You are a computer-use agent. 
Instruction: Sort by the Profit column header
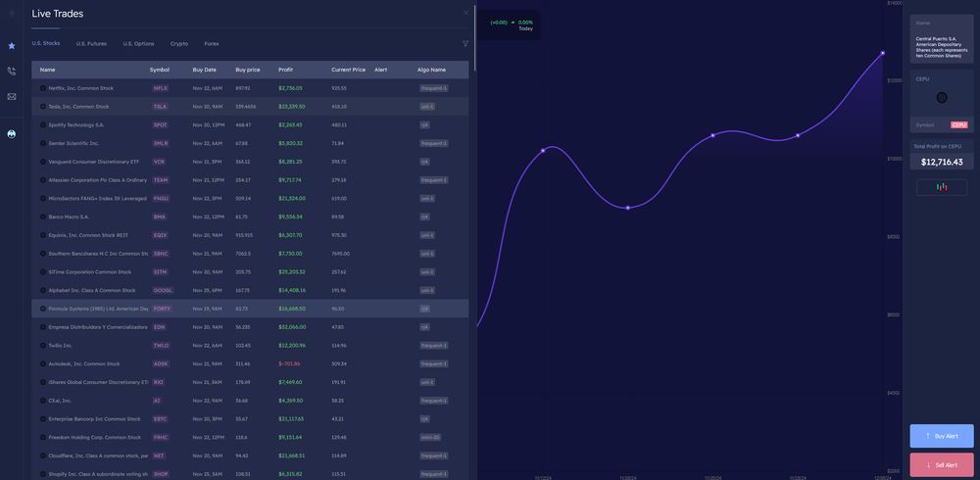tap(285, 70)
